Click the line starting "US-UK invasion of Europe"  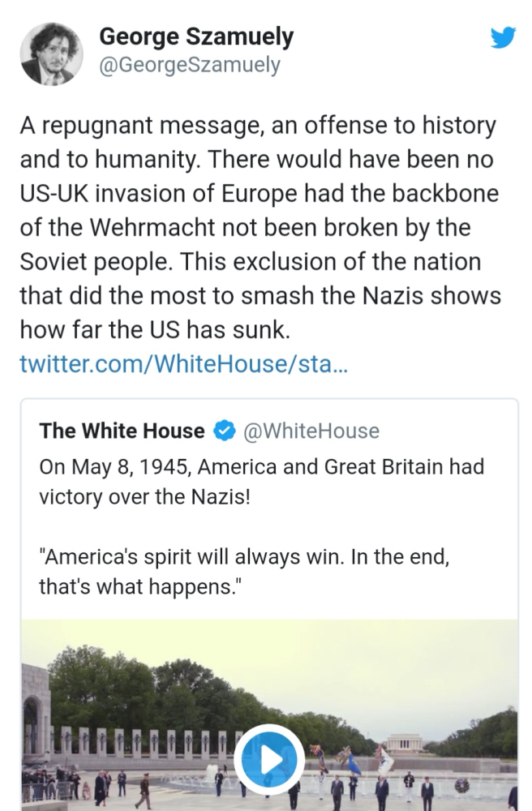(x=260, y=195)
